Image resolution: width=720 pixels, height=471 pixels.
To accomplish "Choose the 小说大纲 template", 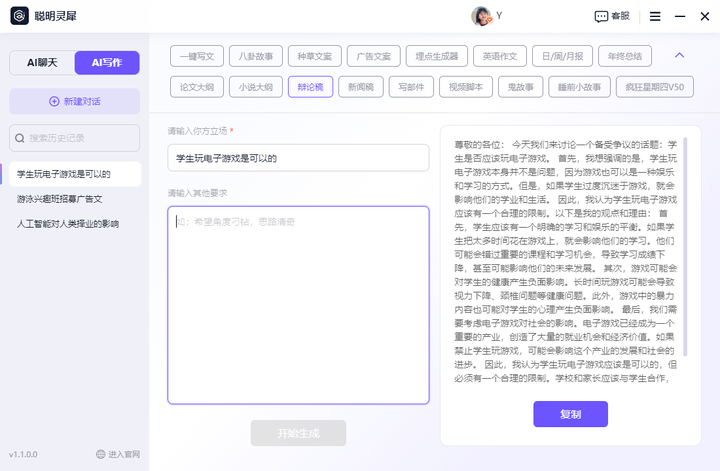I will (x=255, y=87).
